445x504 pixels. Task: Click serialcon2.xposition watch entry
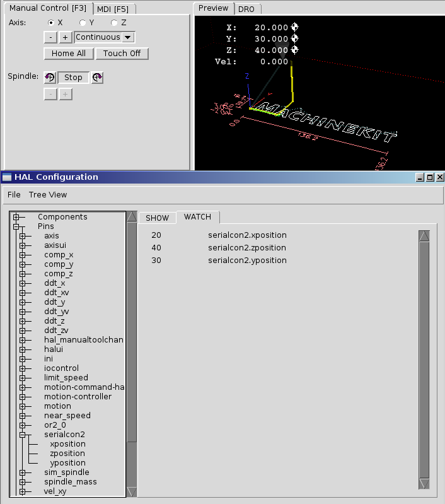point(247,235)
